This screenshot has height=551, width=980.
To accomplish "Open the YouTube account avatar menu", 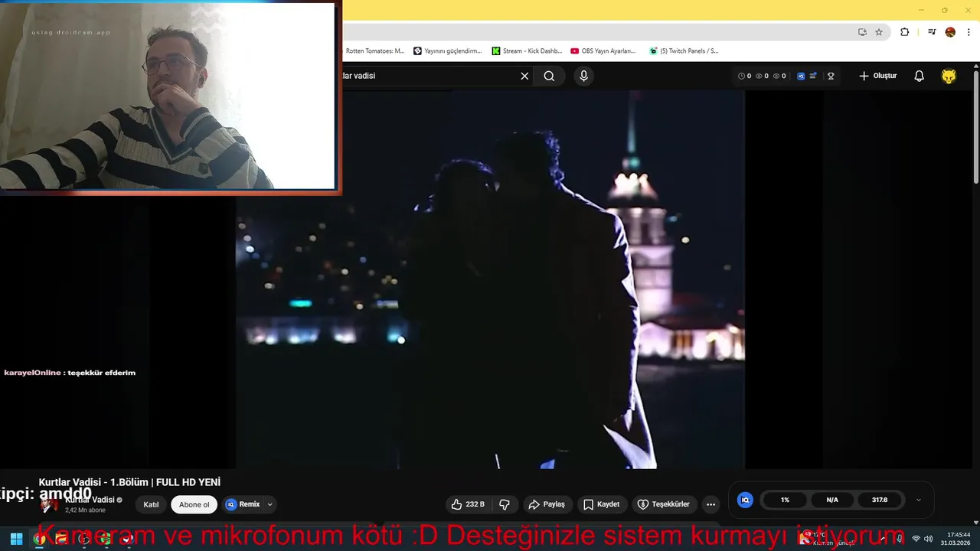I will click(x=949, y=76).
